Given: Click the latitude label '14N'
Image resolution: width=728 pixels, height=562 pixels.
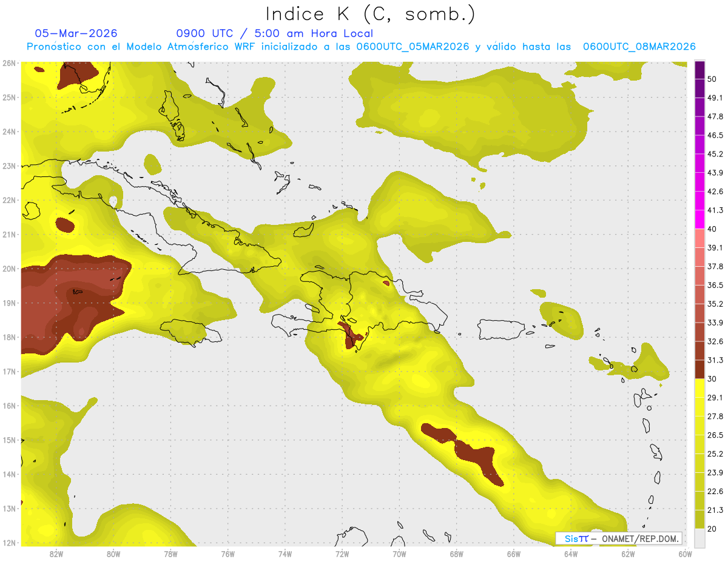Looking at the screenshot, I should click(8, 474).
